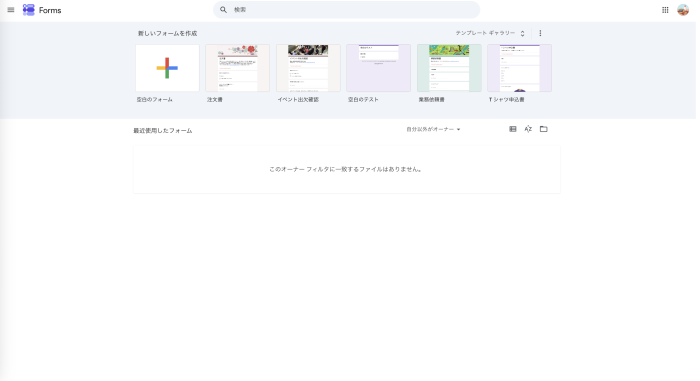Focus the 検索 search field

coord(346,10)
